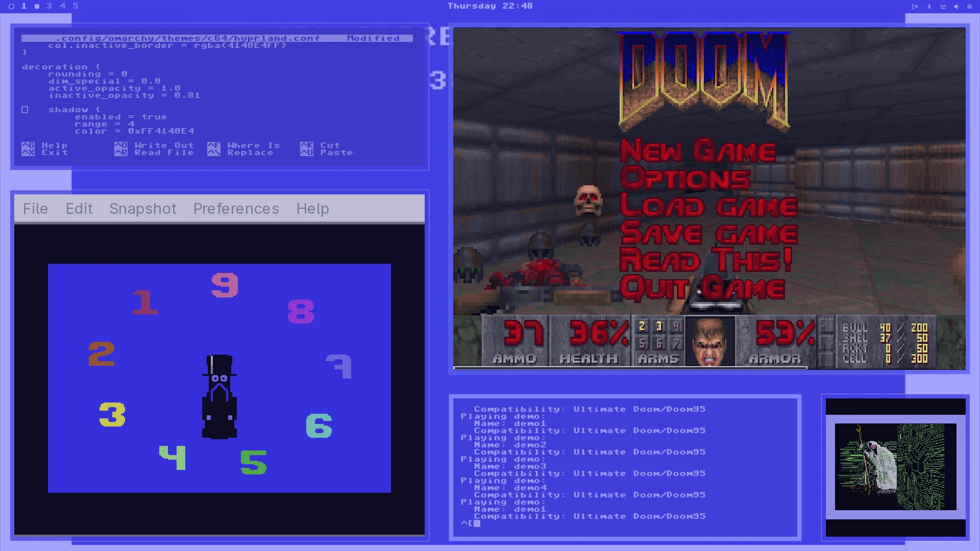
Task: Click the Omarchy menu circle icon
Action: pyautogui.click(x=11, y=6)
